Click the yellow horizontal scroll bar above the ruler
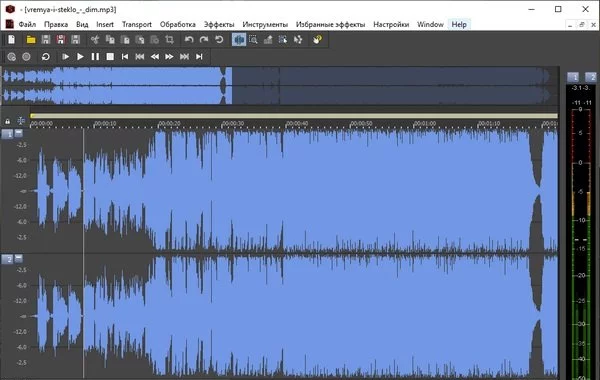 294,116
